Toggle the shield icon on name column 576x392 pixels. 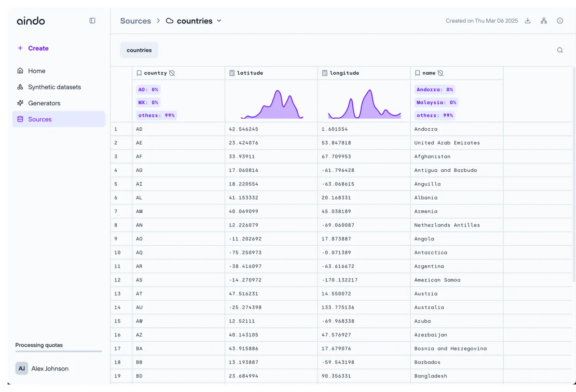click(x=440, y=73)
